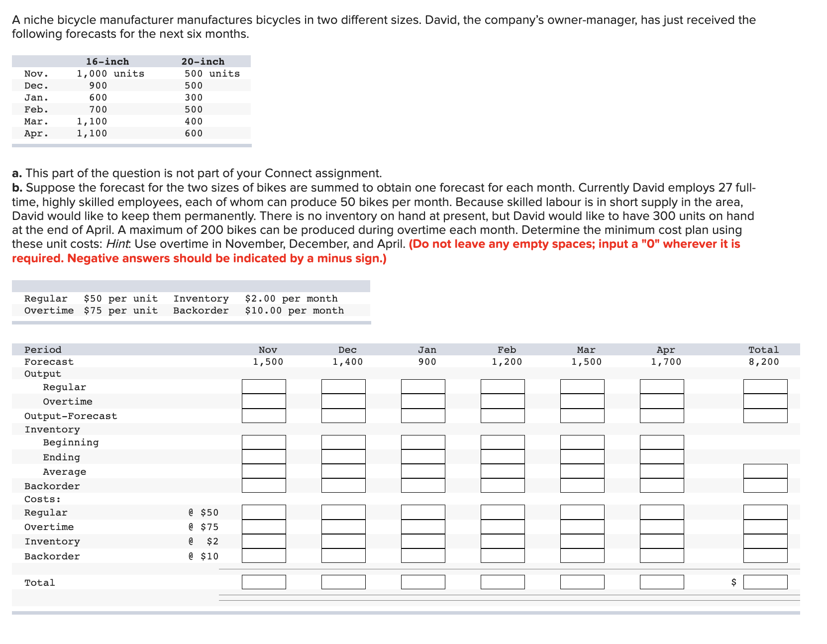
Task: Click the Output-Forecast Total field
Action: pos(765,416)
